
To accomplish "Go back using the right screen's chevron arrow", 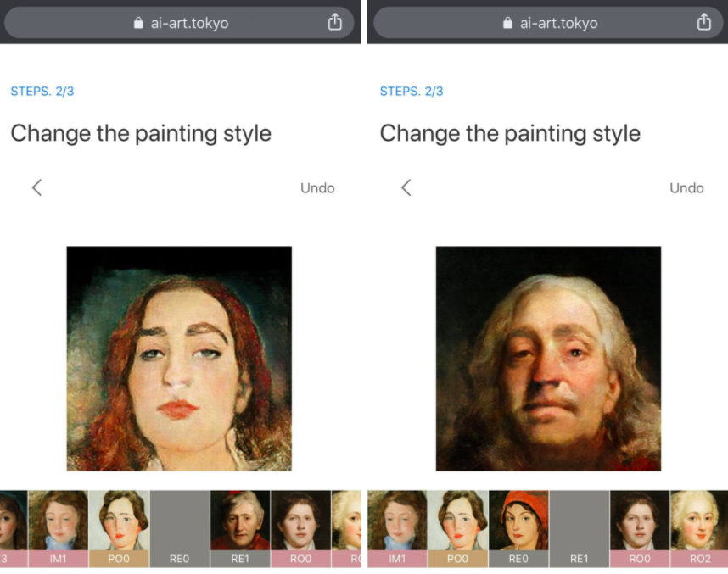I will [x=406, y=188].
